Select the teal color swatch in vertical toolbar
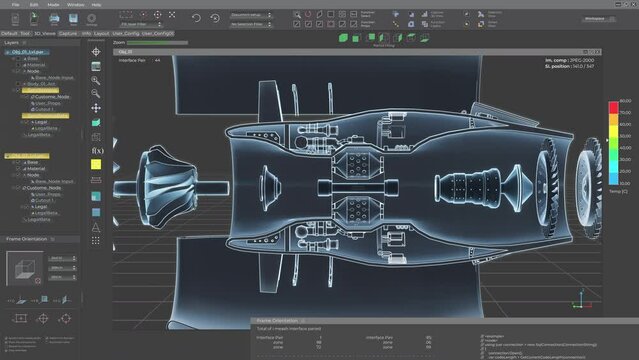The height and width of the screenshot is (360, 639). tap(96, 197)
